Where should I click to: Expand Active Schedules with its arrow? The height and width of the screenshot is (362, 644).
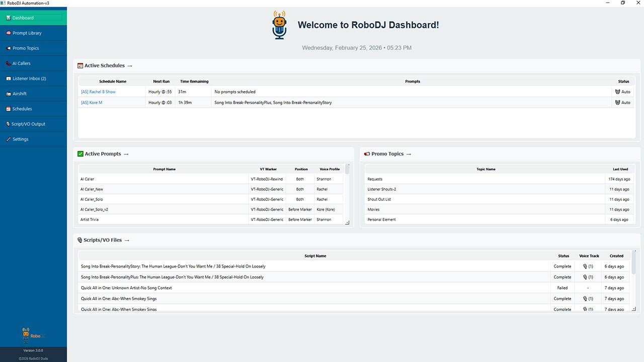coord(130,65)
